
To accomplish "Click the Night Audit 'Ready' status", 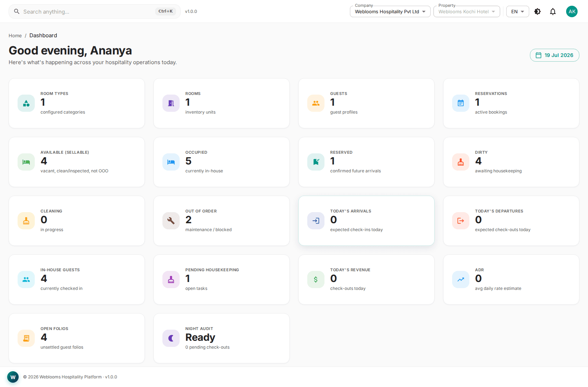I will pyautogui.click(x=200, y=338).
